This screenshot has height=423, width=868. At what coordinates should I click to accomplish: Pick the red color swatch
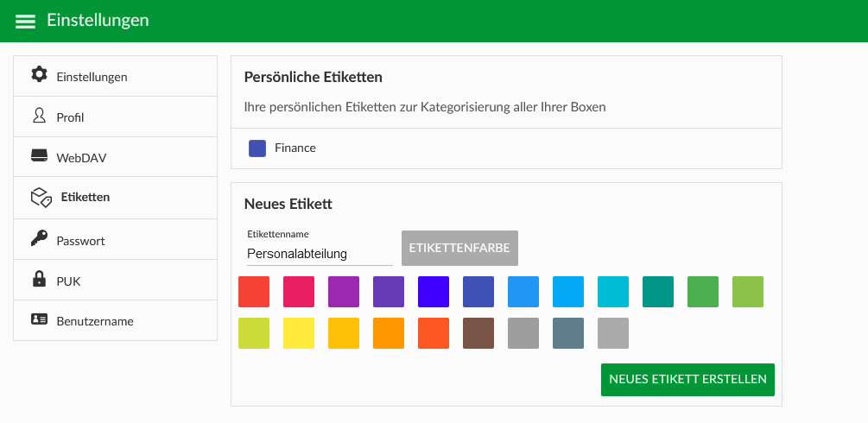(254, 292)
